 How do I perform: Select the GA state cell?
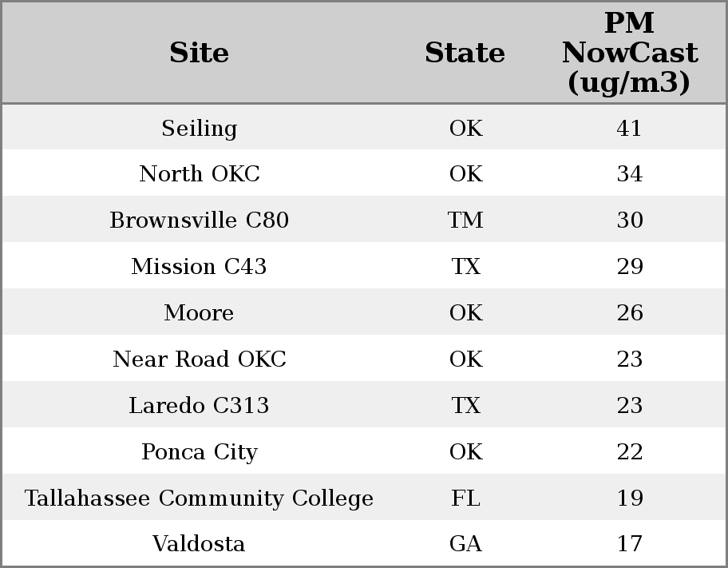click(x=465, y=544)
